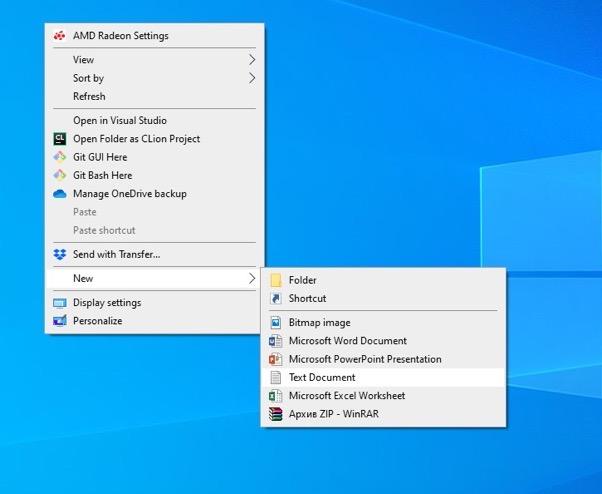Viewport: 602px width, 494px height.
Task: Create a new Microsoft Excel Worksheet
Action: click(383, 396)
